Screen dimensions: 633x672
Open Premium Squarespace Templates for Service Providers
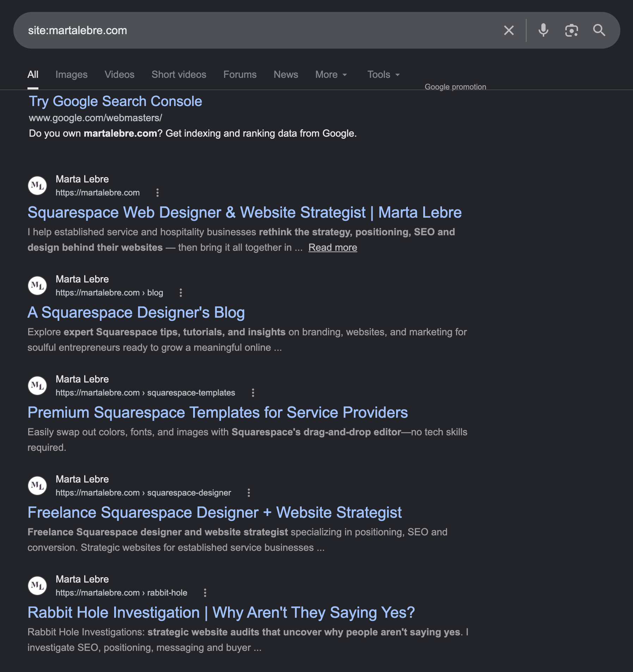click(x=218, y=413)
